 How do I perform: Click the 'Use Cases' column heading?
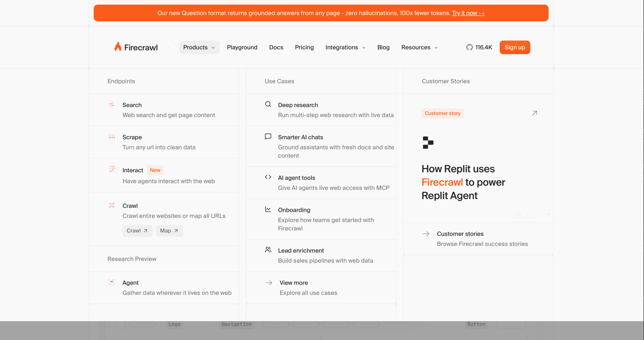(279, 81)
